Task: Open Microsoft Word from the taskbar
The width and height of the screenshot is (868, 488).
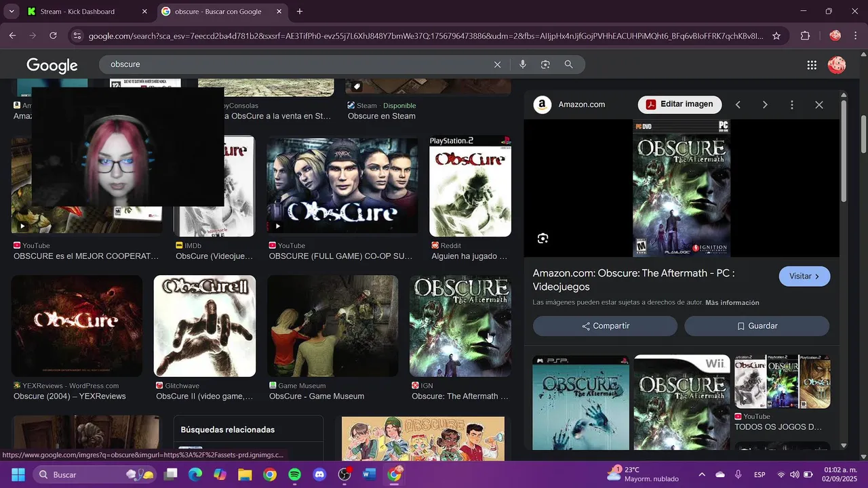Action: click(369, 474)
